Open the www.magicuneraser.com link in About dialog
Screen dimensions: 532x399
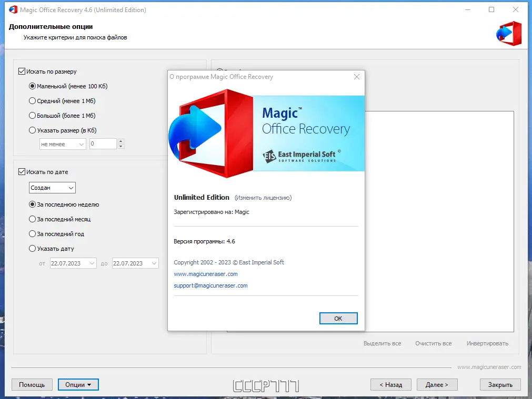point(206,274)
